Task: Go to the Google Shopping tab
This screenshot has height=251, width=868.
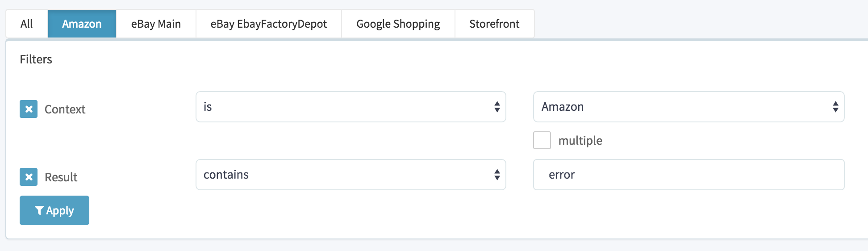Action: coord(398,24)
